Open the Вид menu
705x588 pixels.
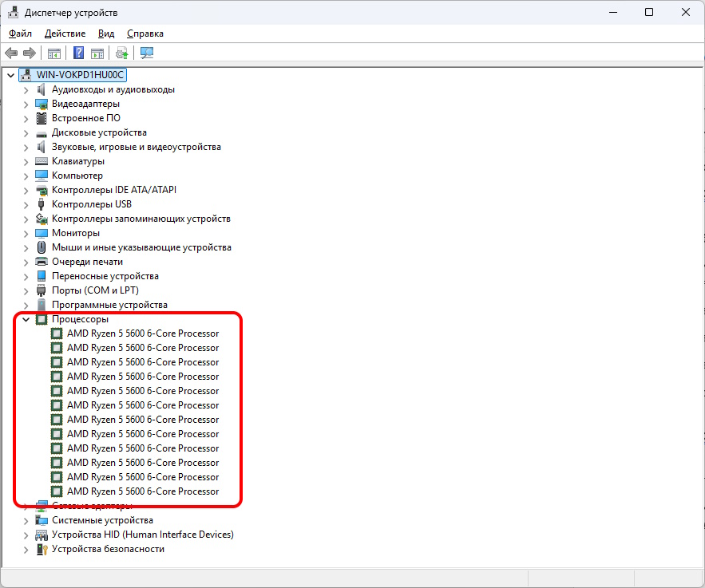(106, 34)
